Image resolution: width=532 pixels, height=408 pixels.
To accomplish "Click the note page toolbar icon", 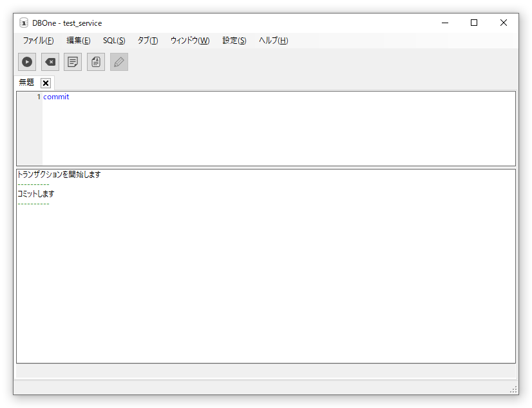I will click(x=73, y=62).
